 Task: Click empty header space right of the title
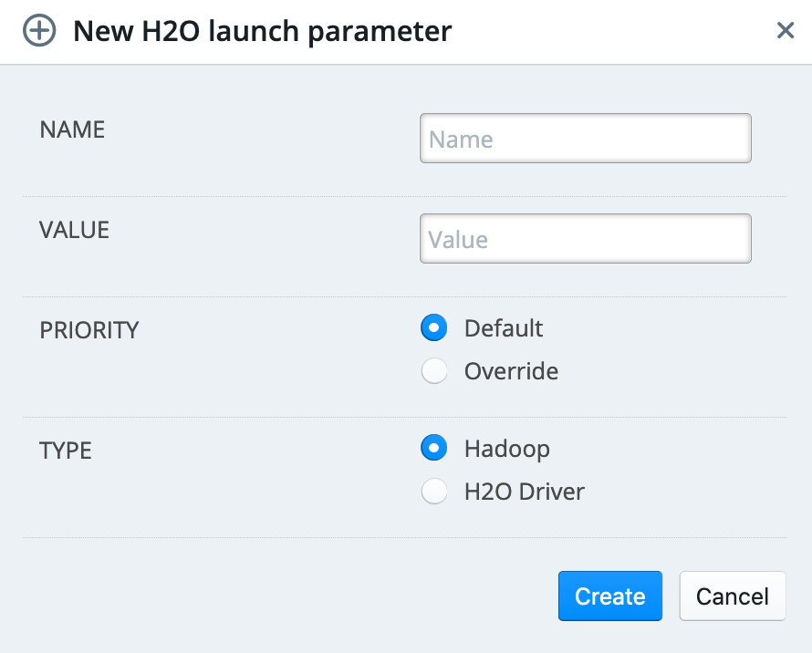click(611, 31)
